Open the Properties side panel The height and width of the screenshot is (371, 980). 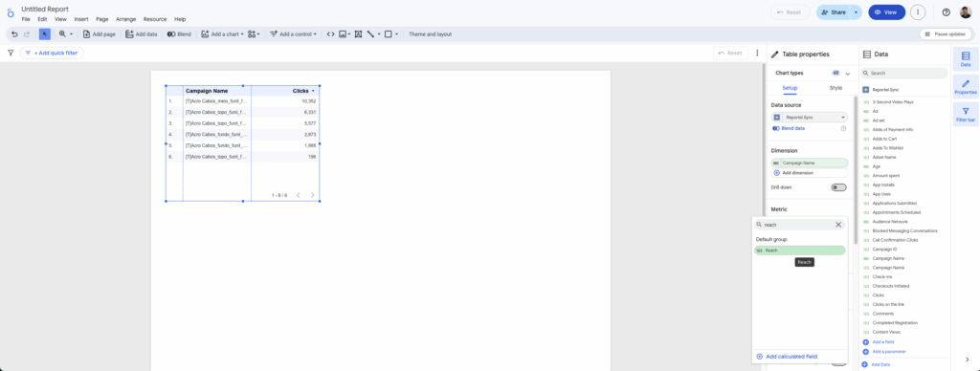click(966, 86)
